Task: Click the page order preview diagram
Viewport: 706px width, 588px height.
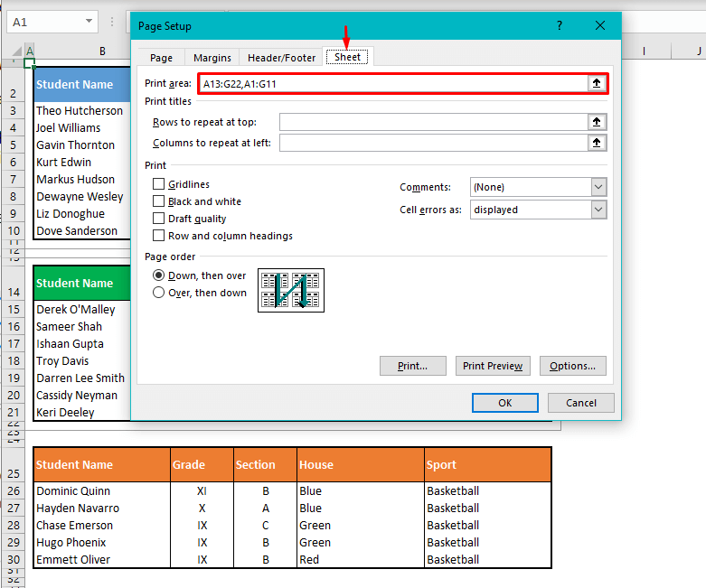Action: coord(291,290)
